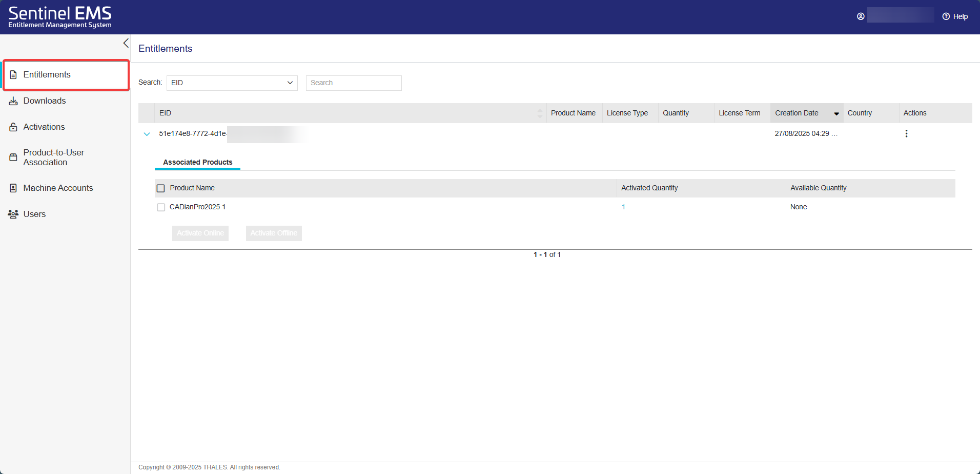Click the Help question mark icon
The height and width of the screenshot is (474, 980).
tap(946, 16)
